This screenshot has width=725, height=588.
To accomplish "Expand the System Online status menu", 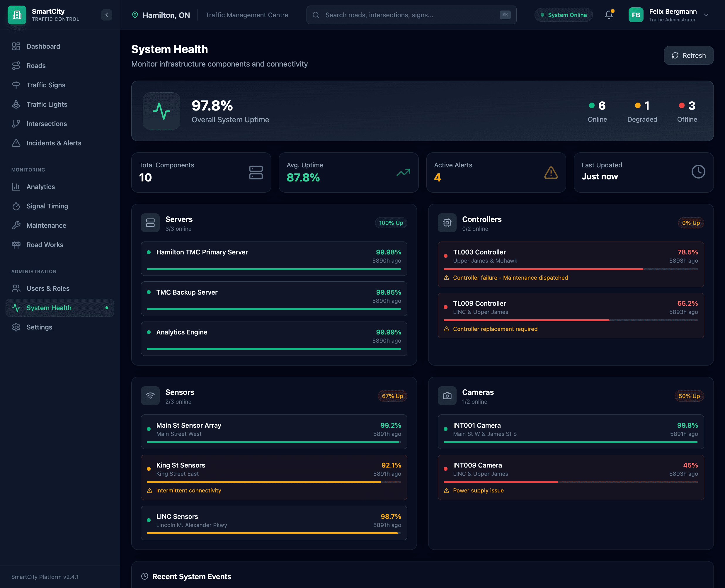I will click(563, 15).
